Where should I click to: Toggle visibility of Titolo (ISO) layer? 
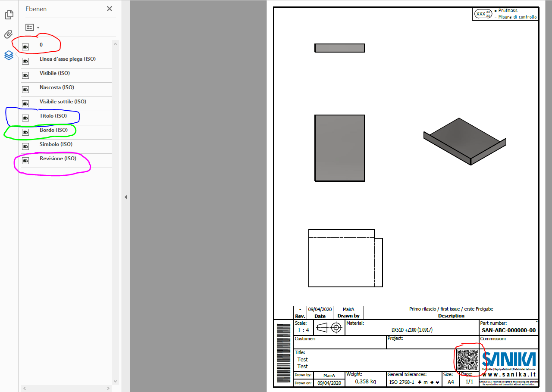pyautogui.click(x=26, y=118)
